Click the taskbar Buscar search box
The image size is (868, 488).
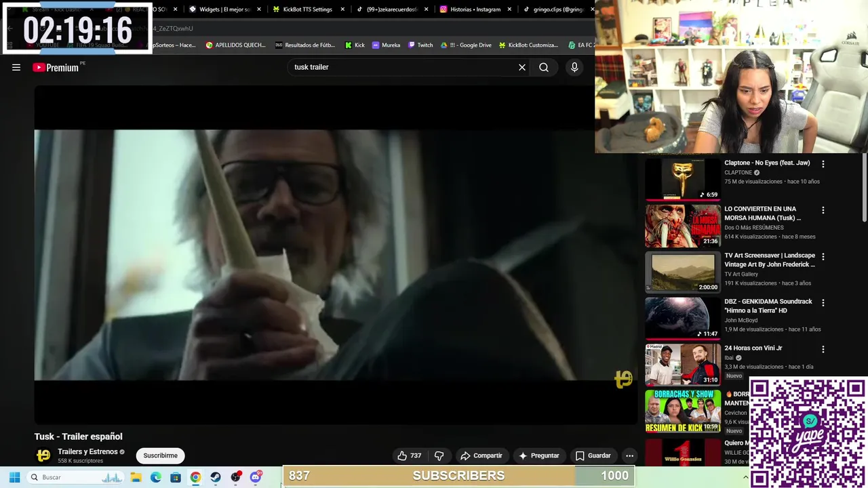75,477
